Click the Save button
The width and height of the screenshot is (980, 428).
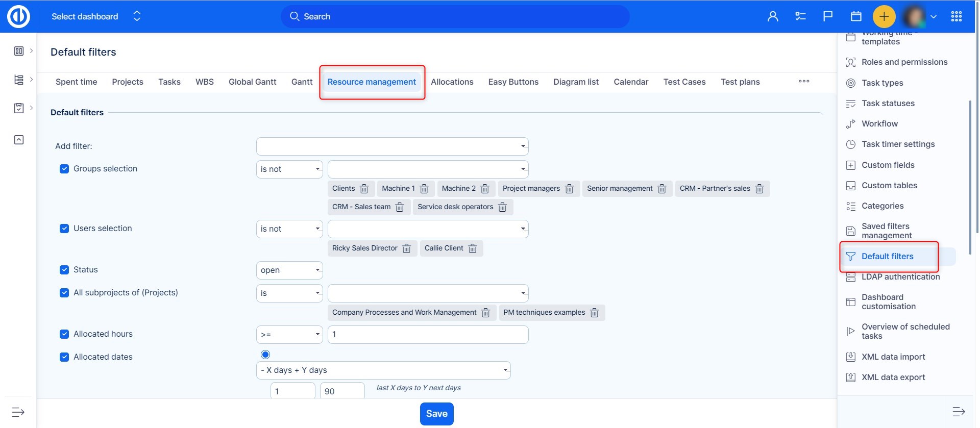(436, 414)
